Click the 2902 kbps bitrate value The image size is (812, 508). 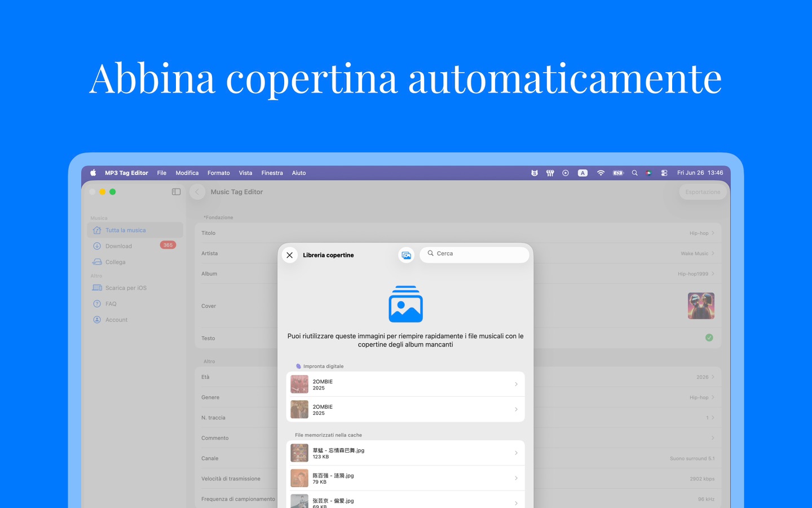click(x=702, y=479)
